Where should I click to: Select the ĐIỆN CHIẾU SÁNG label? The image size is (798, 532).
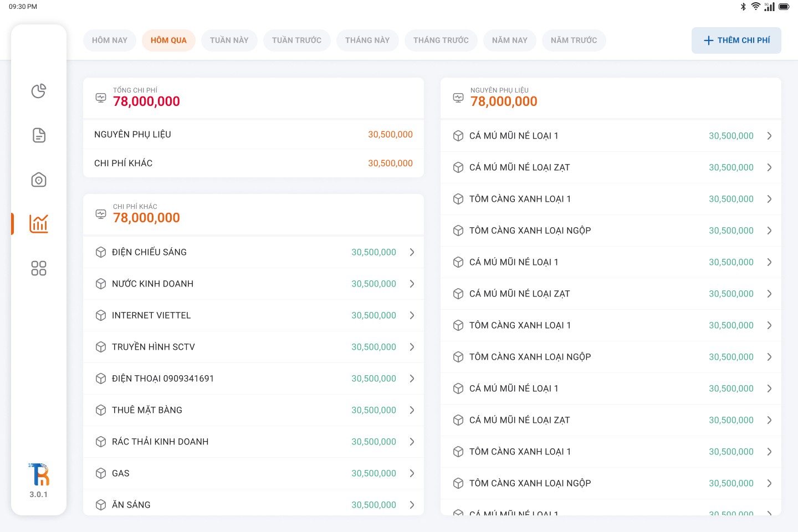click(x=149, y=252)
